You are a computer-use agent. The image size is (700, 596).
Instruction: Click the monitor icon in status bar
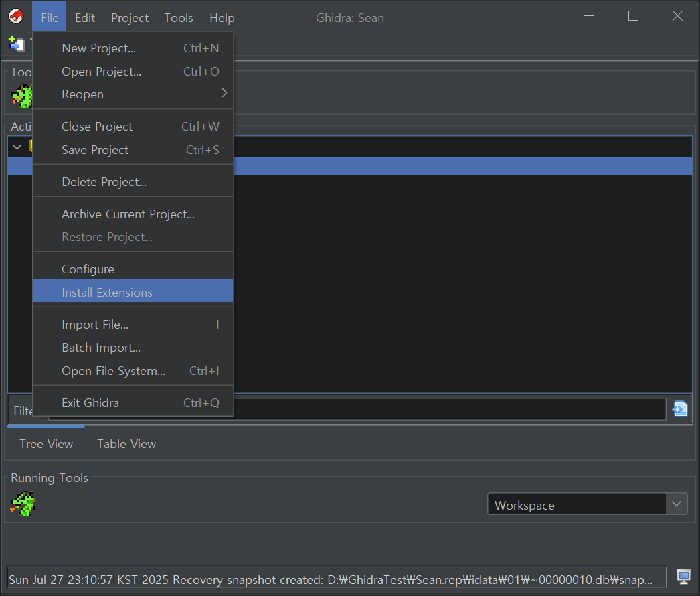[683, 577]
